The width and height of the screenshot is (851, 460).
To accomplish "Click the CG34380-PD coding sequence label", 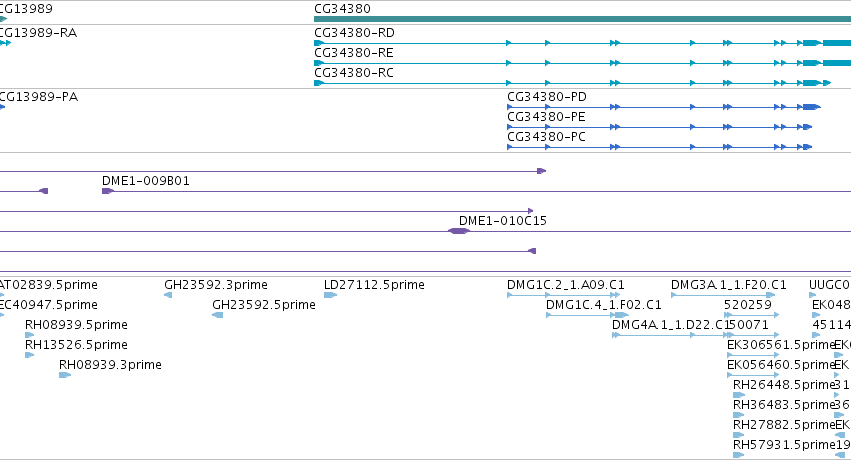I will [x=547, y=97].
